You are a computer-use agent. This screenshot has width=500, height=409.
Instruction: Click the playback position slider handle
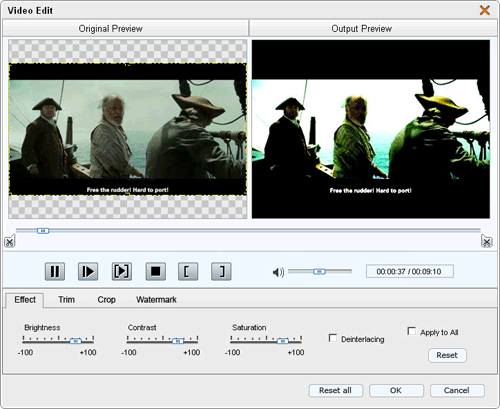click(x=43, y=231)
